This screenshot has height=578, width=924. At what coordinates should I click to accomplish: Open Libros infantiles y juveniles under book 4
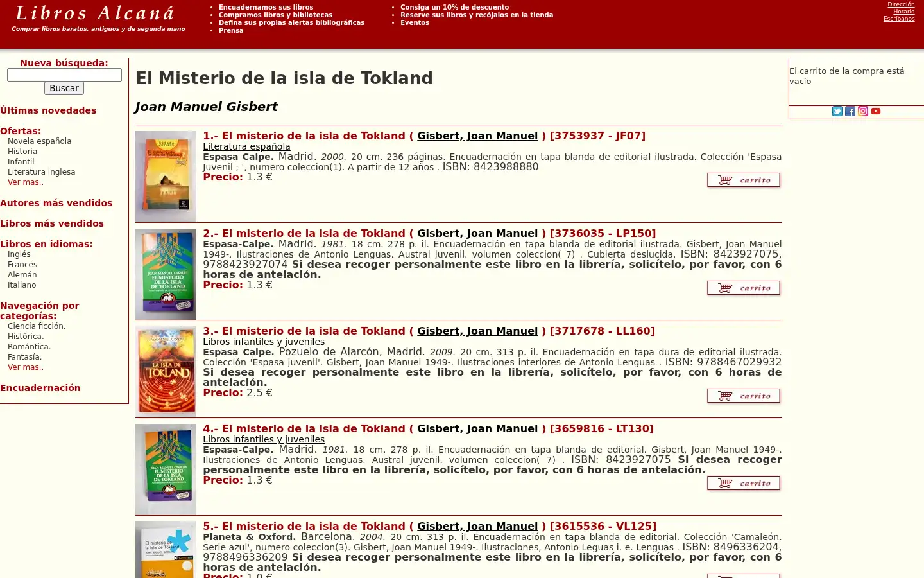coord(264,439)
